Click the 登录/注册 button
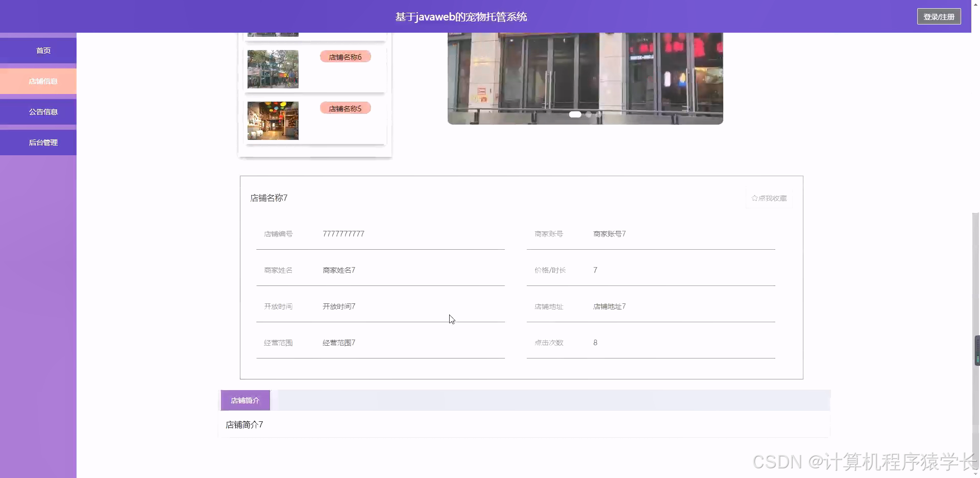This screenshot has height=478, width=980. pos(939,16)
